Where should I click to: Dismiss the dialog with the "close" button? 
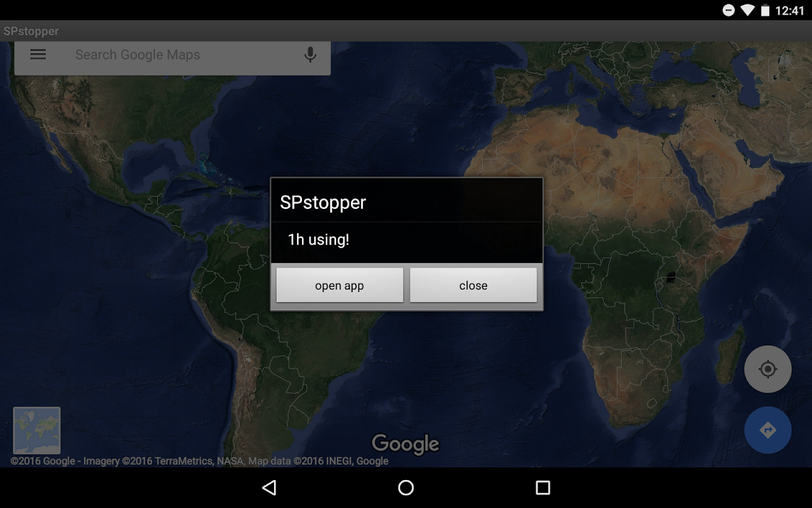click(473, 285)
